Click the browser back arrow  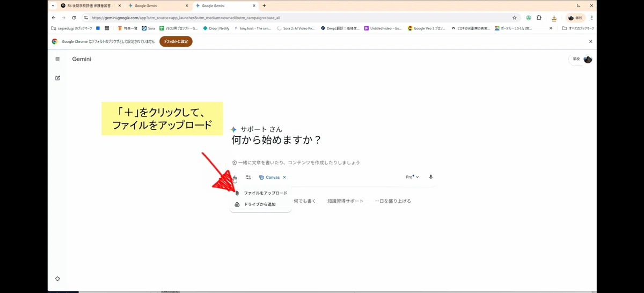point(53,18)
